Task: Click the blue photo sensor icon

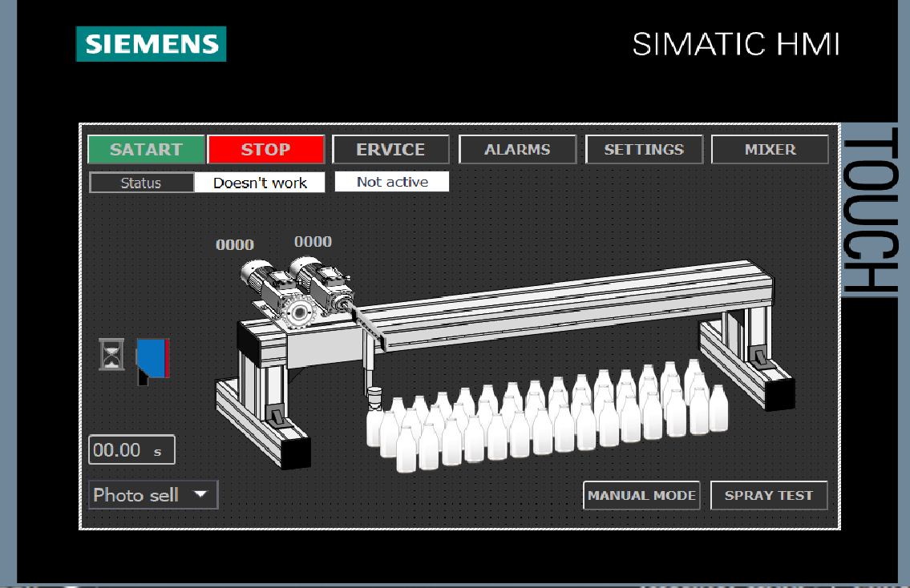Action: (152, 358)
